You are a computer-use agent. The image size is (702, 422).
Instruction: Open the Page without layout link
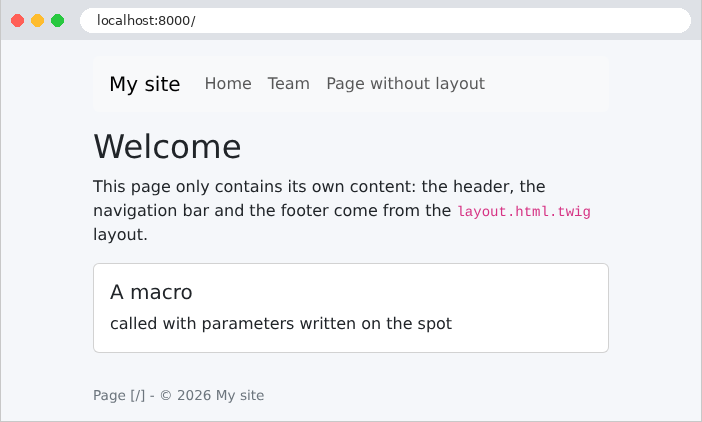(405, 84)
